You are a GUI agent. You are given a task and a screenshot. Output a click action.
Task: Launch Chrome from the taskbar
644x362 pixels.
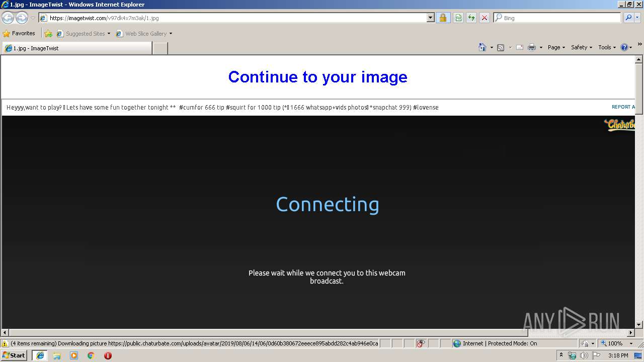pos(91,355)
